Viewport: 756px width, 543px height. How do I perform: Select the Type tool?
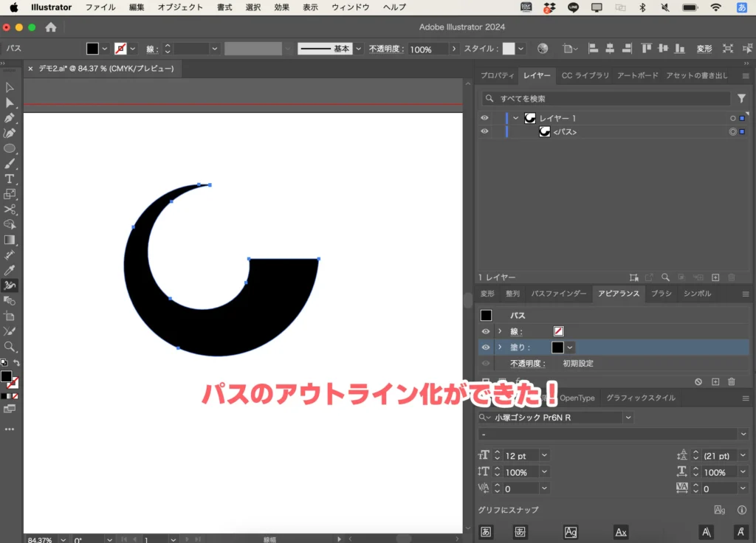point(10,179)
